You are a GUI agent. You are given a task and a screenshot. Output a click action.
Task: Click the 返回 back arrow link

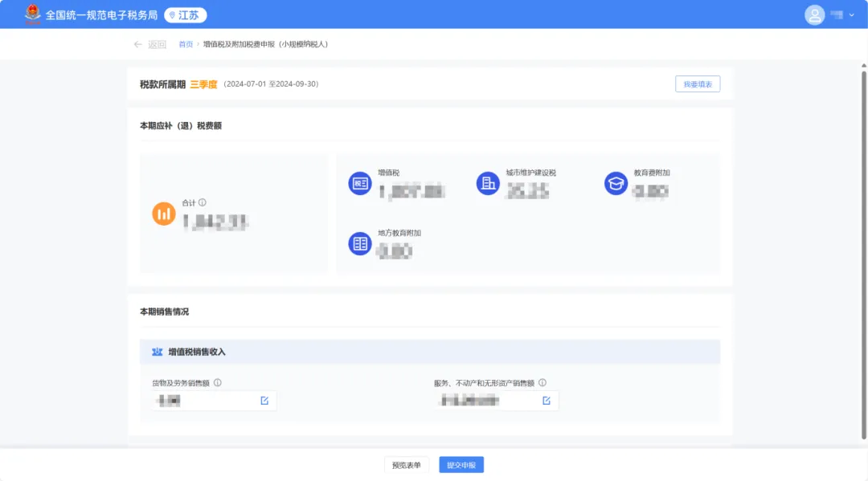pos(149,44)
